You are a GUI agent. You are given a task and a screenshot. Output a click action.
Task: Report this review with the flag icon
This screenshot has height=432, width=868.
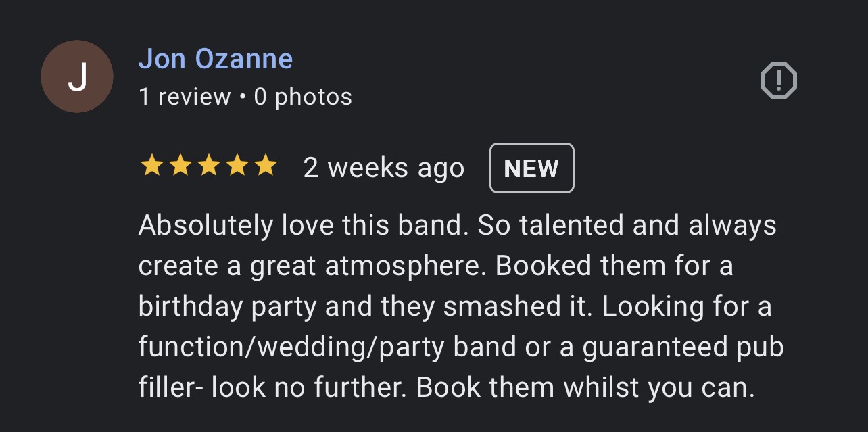779,81
